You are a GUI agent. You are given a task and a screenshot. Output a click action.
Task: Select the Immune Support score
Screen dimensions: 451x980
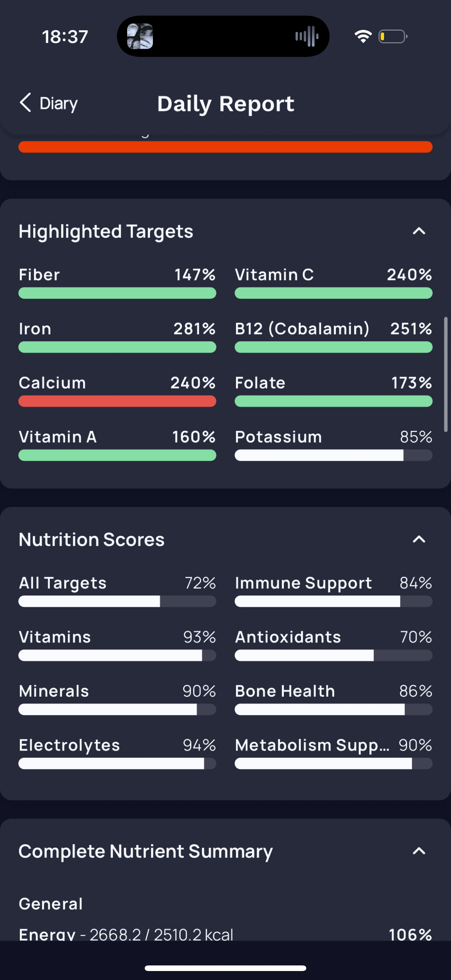tap(334, 591)
